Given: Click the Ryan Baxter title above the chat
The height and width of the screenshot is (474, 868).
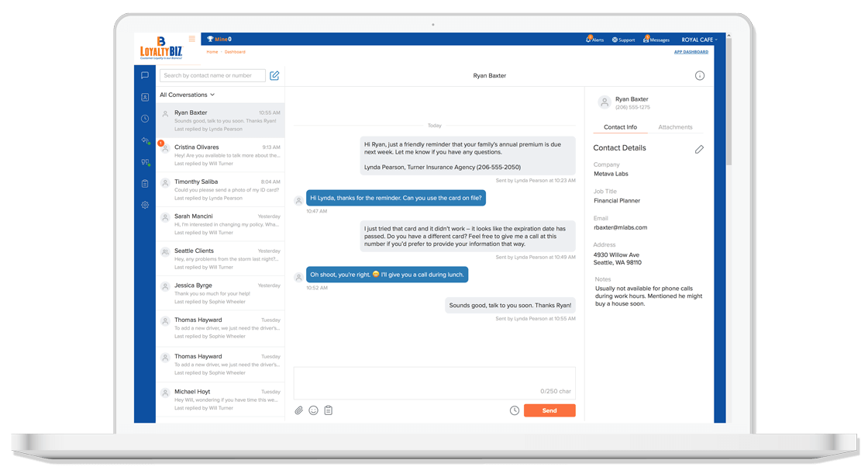Looking at the screenshot, I should [489, 75].
